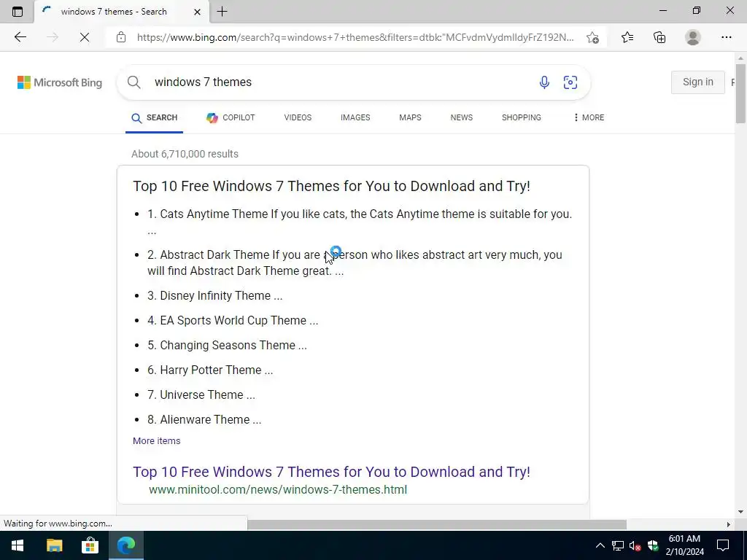The image size is (747, 560).
Task: Search using voice microphone icon
Action: click(x=544, y=82)
